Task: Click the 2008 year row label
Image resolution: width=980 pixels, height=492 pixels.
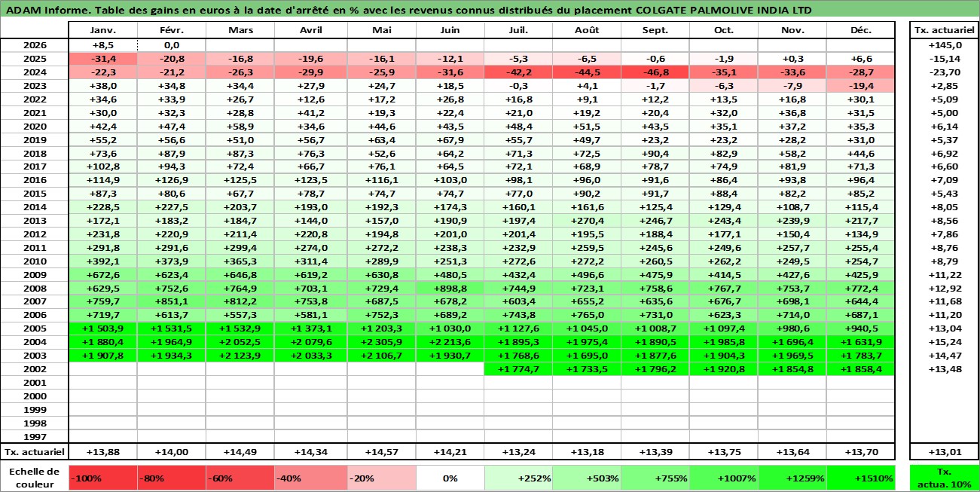Action: click(35, 288)
